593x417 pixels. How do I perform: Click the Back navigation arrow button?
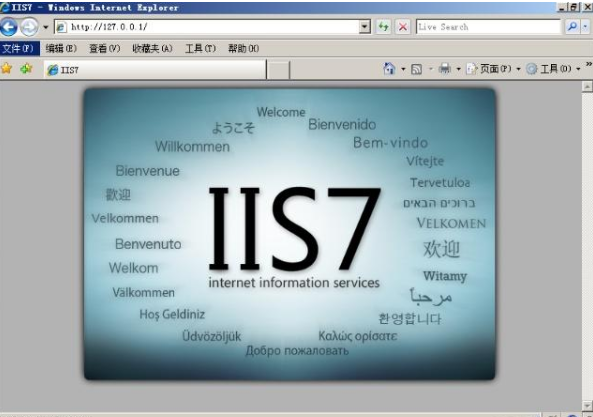(x=8, y=27)
